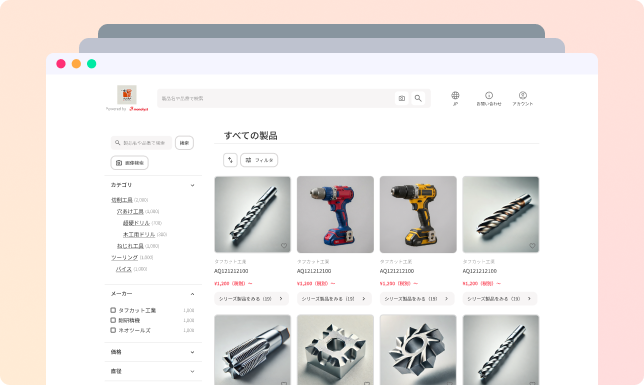Click the store logo in the header
This screenshot has height=385, width=644.
(x=126, y=95)
